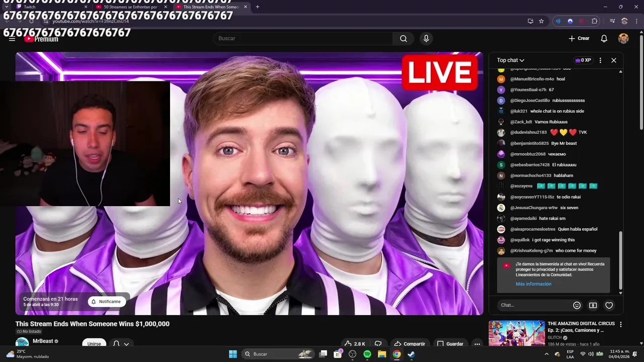Select the This Stream Ends When Someone tab
Viewport: 644px width, 362px height.
[x=211, y=7]
